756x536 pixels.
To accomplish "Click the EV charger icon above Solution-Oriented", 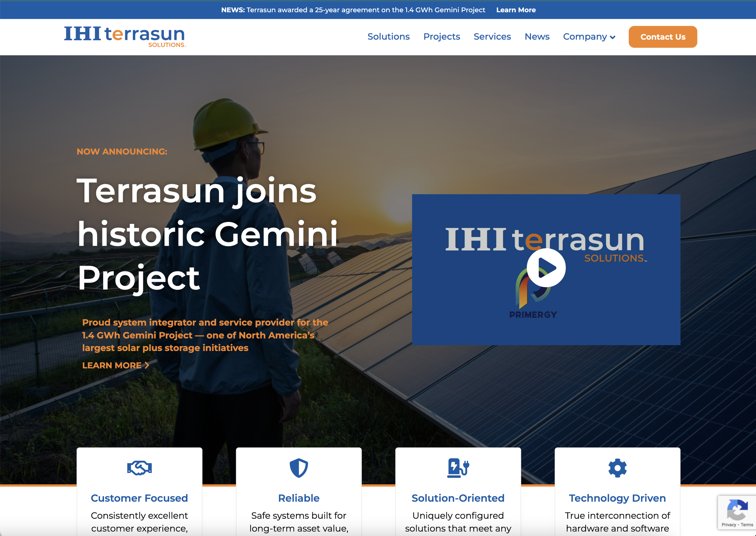I will point(458,468).
